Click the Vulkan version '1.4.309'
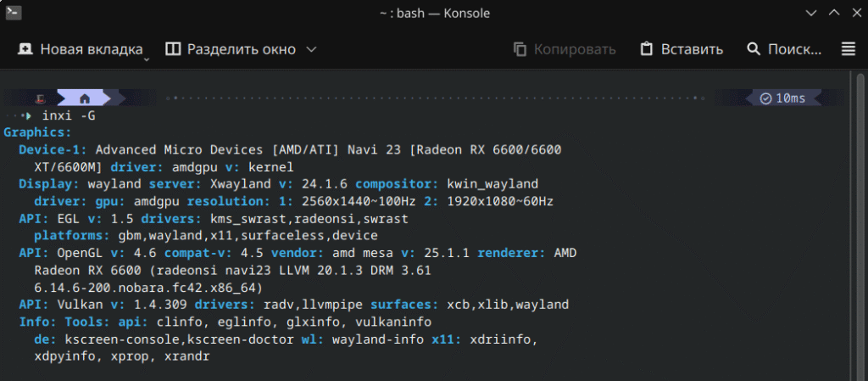 pyautogui.click(x=160, y=305)
